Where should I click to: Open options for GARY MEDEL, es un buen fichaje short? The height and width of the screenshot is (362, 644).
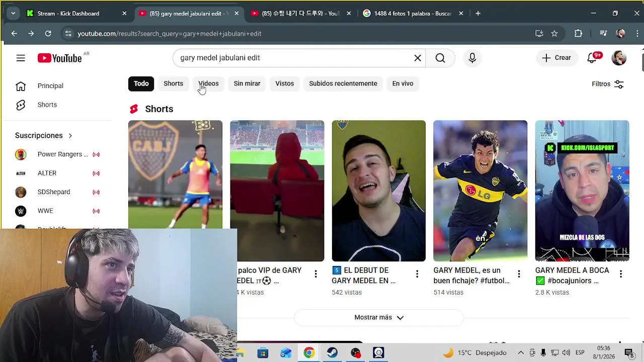519,274
